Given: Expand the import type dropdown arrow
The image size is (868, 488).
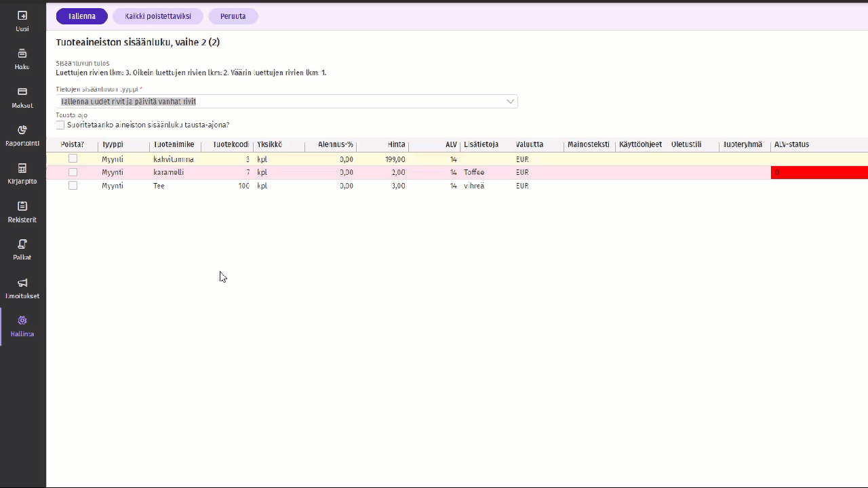Looking at the screenshot, I should (511, 102).
